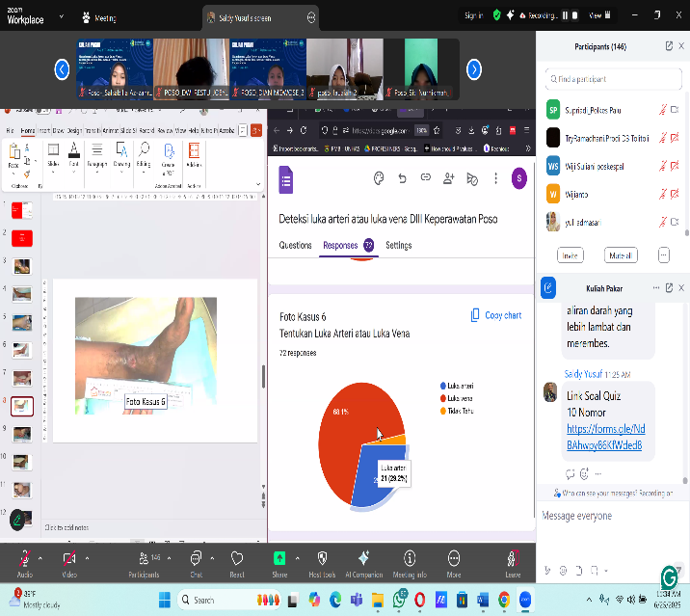This screenshot has height=616, width=690.
Task: Click the Windows Start button
Action: [x=165, y=600]
